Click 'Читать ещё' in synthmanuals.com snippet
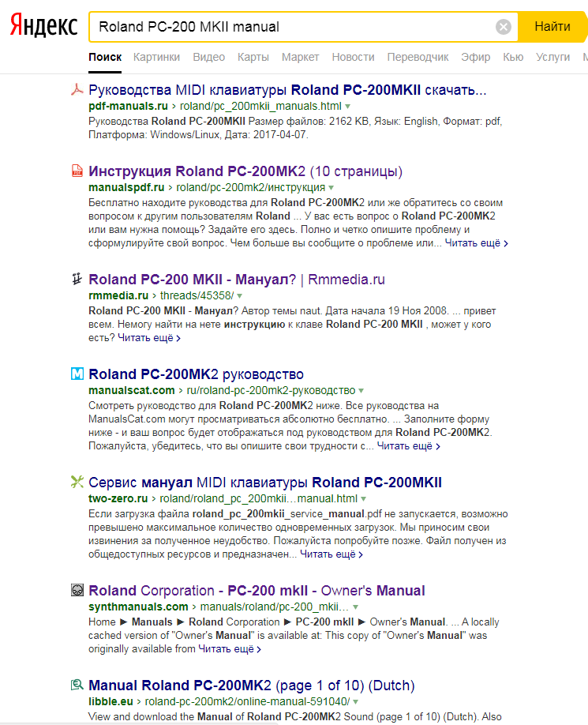Screen dimensions: 588x725 click(x=230, y=649)
